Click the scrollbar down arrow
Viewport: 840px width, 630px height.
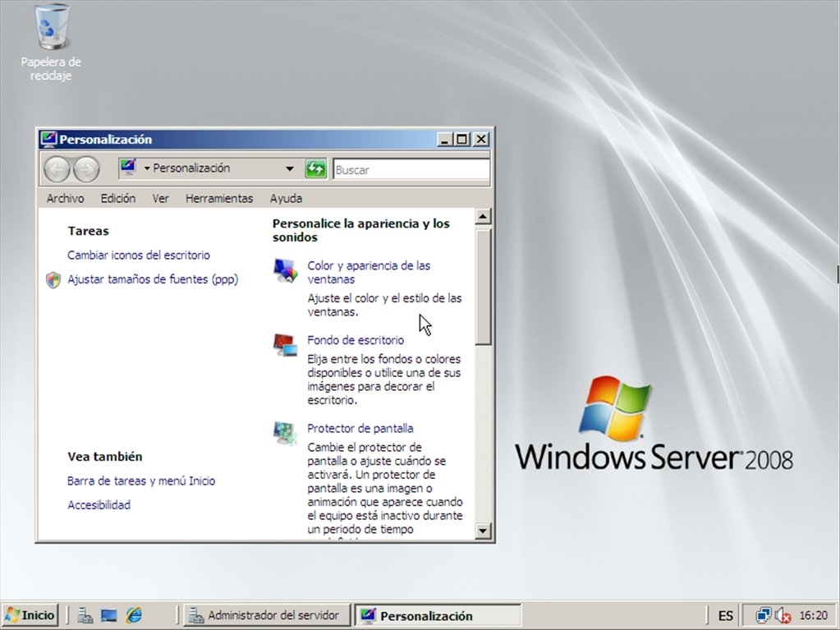(x=483, y=531)
